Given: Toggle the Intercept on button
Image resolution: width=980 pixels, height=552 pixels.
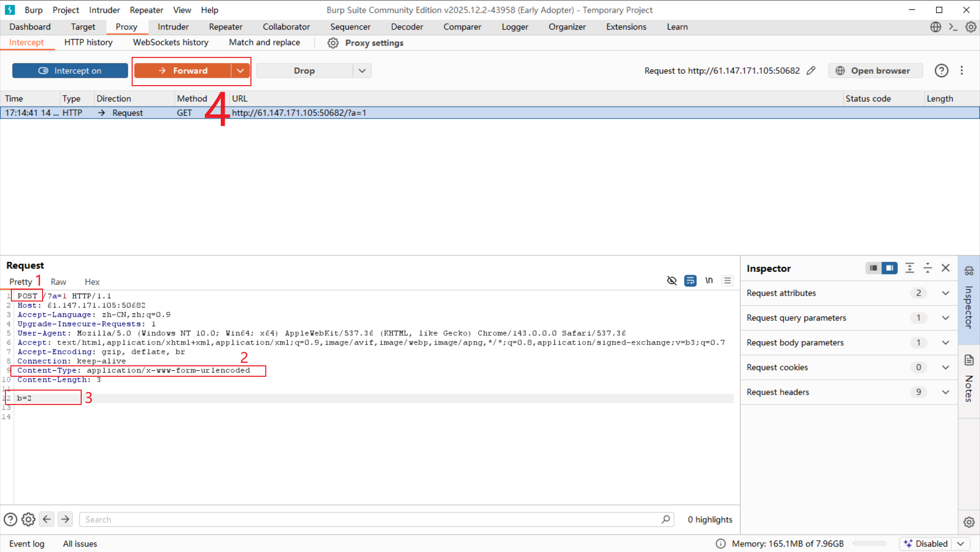Looking at the screenshot, I should (x=70, y=71).
